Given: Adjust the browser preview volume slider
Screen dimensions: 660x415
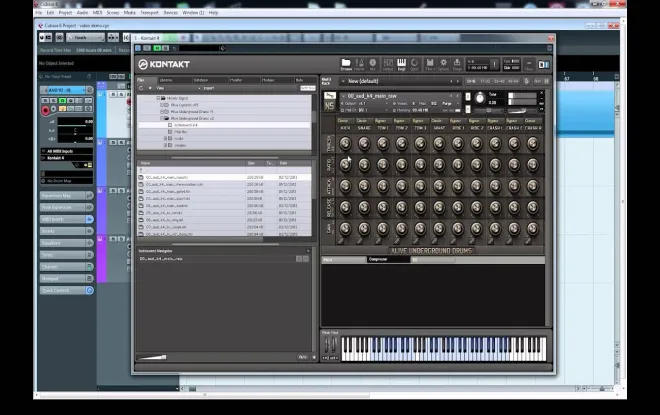Looking at the screenshot, I should (x=152, y=357).
